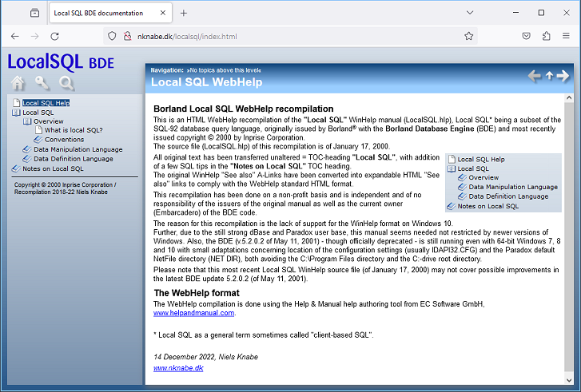581x392 pixels.
Task: Open the recent browsing tabs icon
Action: (x=35, y=13)
